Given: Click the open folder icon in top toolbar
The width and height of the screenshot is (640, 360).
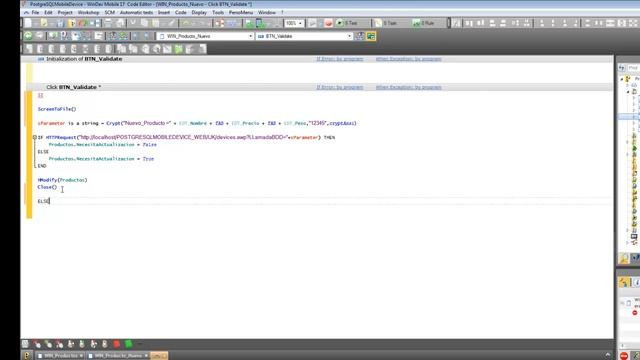Looking at the screenshot, I should coord(44,23).
